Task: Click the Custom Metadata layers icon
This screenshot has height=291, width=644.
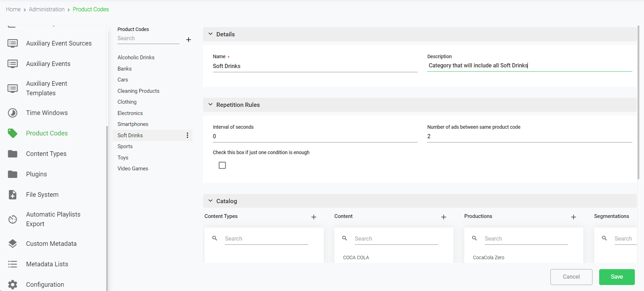Action: point(13,244)
